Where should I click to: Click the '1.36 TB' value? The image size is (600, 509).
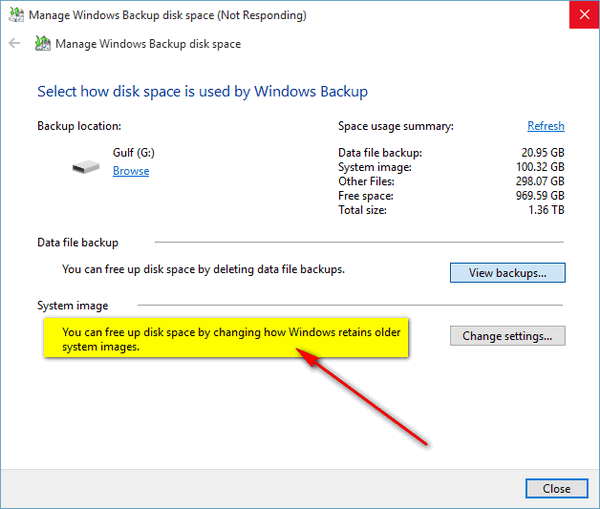click(x=546, y=210)
